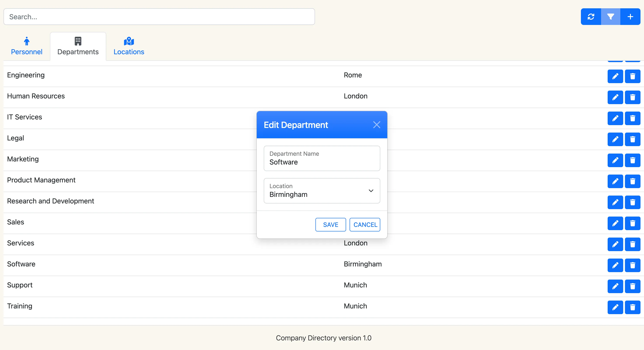Click the refresh icon button
644x350 pixels.
(x=591, y=17)
